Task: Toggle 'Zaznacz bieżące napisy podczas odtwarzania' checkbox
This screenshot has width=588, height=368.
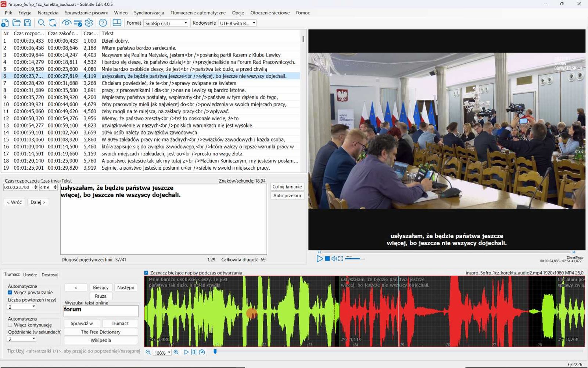Action: (146, 273)
